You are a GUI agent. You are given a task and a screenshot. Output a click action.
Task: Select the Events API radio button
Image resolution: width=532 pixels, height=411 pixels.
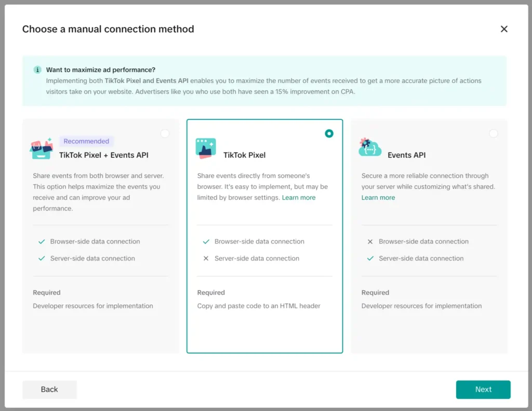[493, 134]
